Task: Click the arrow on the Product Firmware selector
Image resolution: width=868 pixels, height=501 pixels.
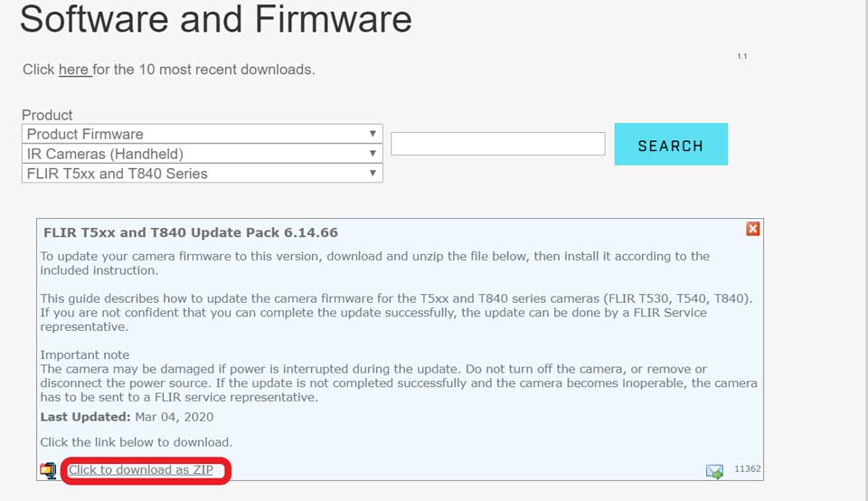Action: 373,134
